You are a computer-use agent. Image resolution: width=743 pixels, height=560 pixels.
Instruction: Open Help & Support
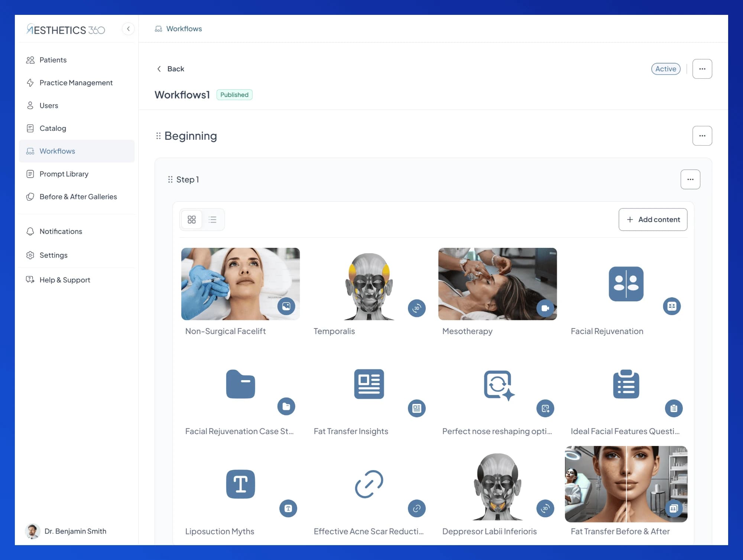[77, 280]
